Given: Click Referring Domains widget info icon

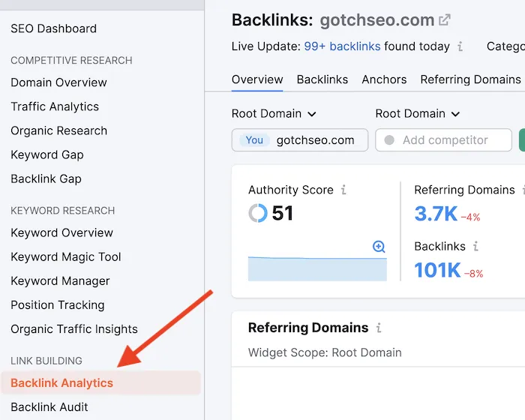Looking at the screenshot, I should [379, 328].
